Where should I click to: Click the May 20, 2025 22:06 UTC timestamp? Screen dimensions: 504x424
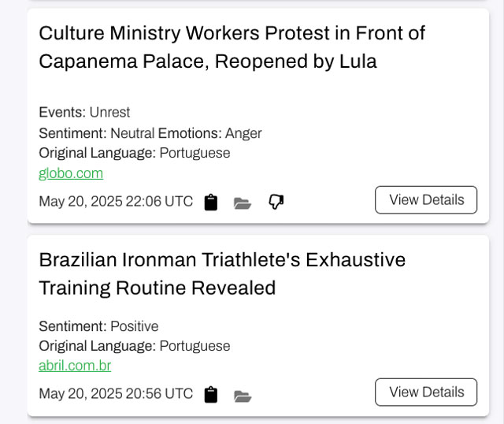[116, 202]
